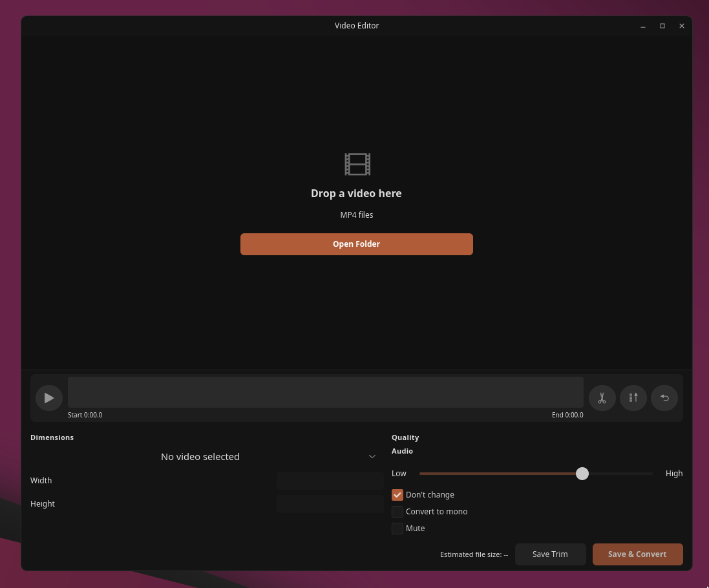709x588 pixels.
Task: Maximize the Video Editor window
Action: click(662, 26)
